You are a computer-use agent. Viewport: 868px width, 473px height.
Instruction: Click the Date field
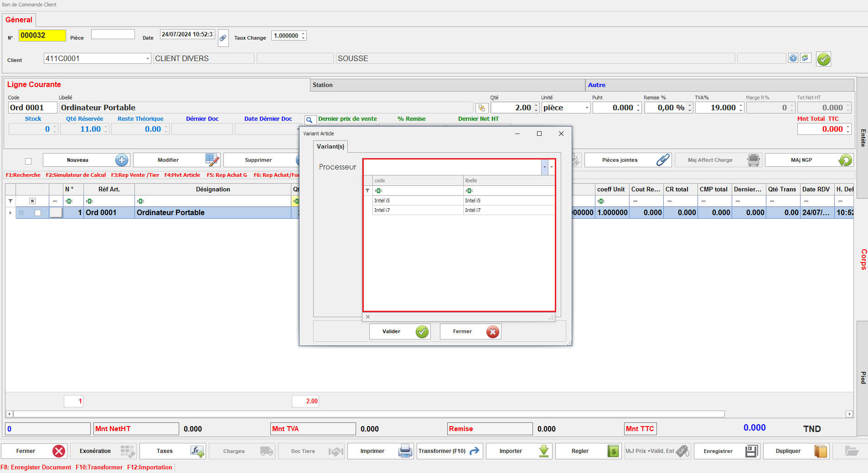point(187,34)
